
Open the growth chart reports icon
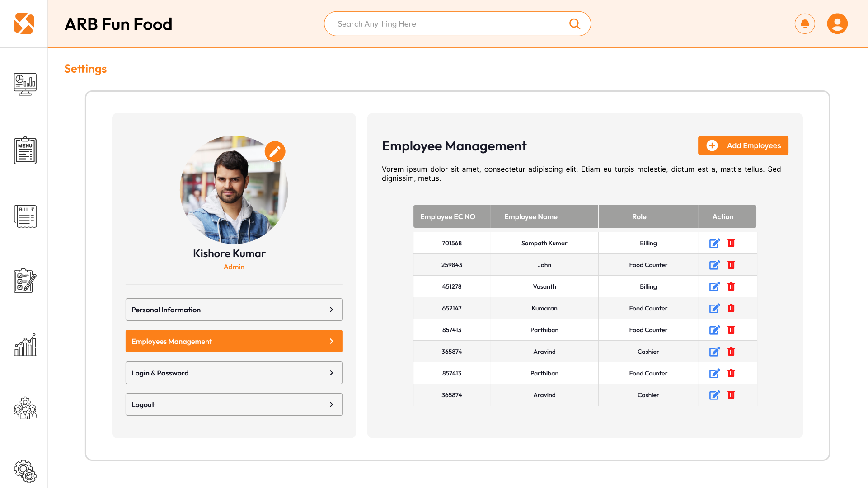[25, 345]
